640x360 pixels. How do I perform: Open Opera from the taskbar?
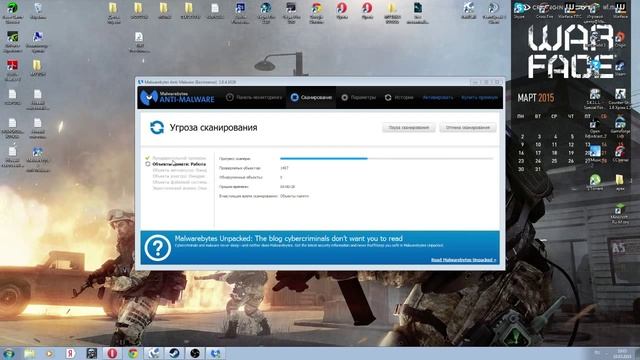coord(112,353)
